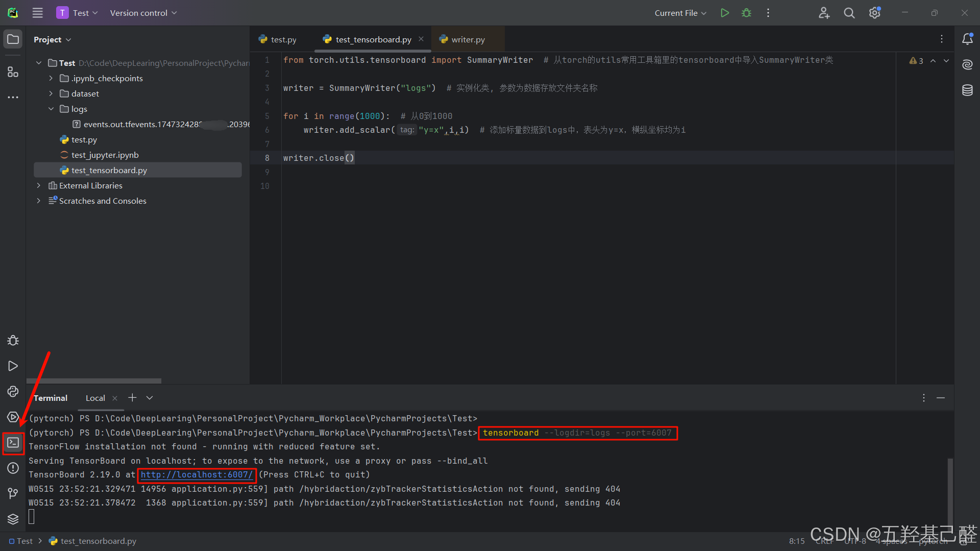The width and height of the screenshot is (980, 551).
Task: Toggle the Terminal tool window icon
Action: pyautogui.click(x=13, y=443)
